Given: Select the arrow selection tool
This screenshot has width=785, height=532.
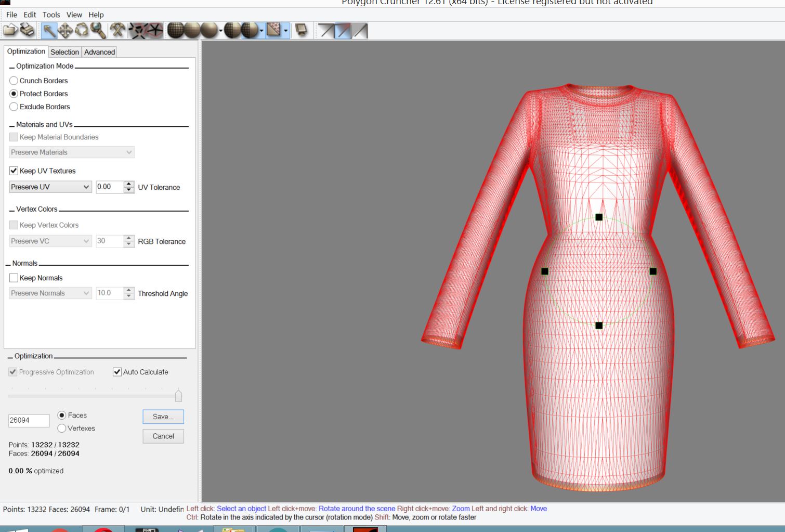Looking at the screenshot, I should 49,31.
